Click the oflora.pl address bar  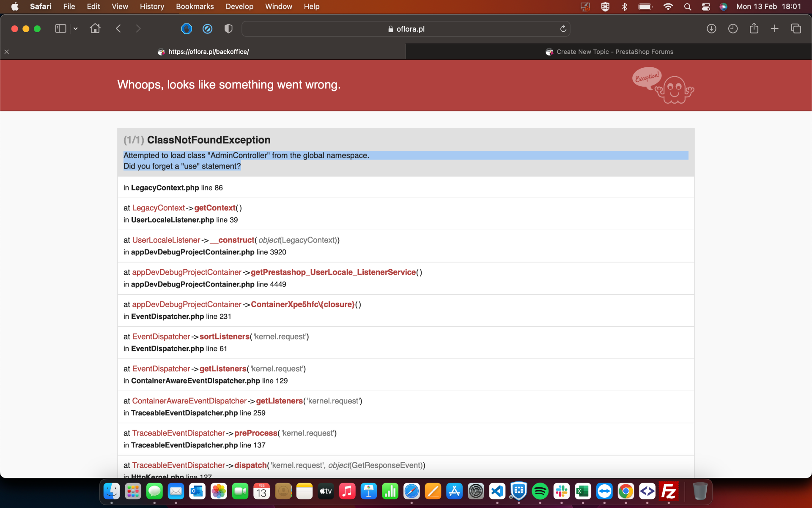tap(406, 29)
